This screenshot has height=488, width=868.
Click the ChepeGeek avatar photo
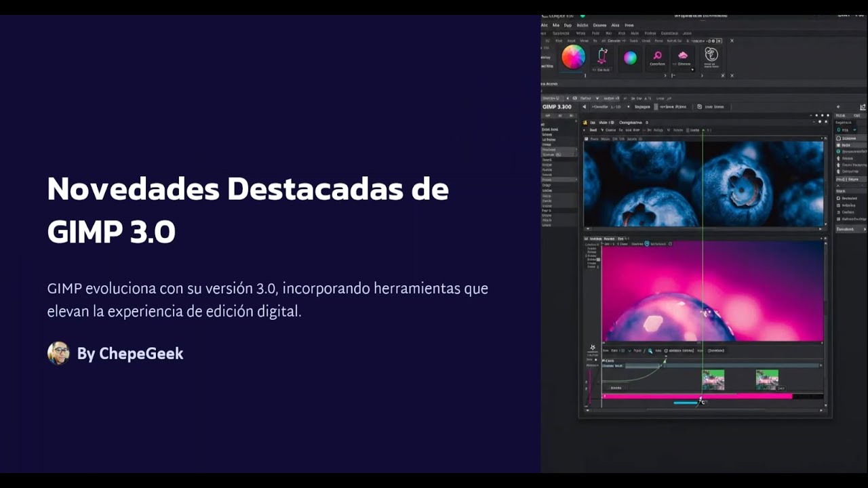[58, 353]
